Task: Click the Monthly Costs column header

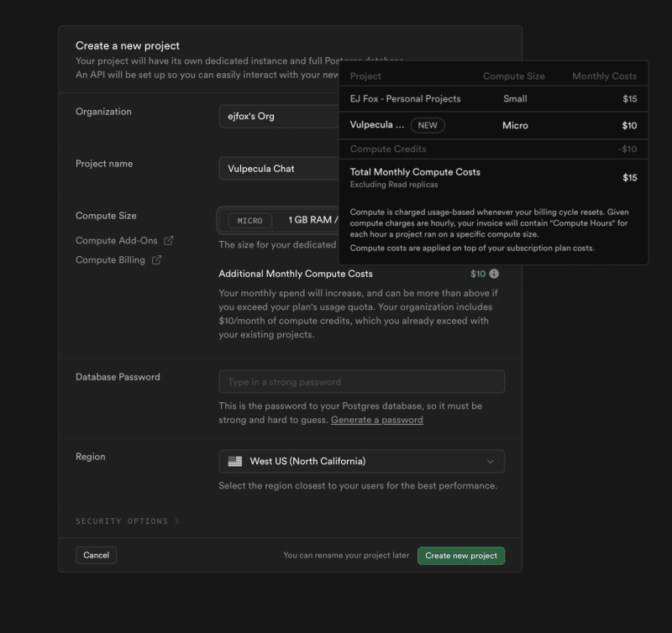Action: click(x=604, y=76)
